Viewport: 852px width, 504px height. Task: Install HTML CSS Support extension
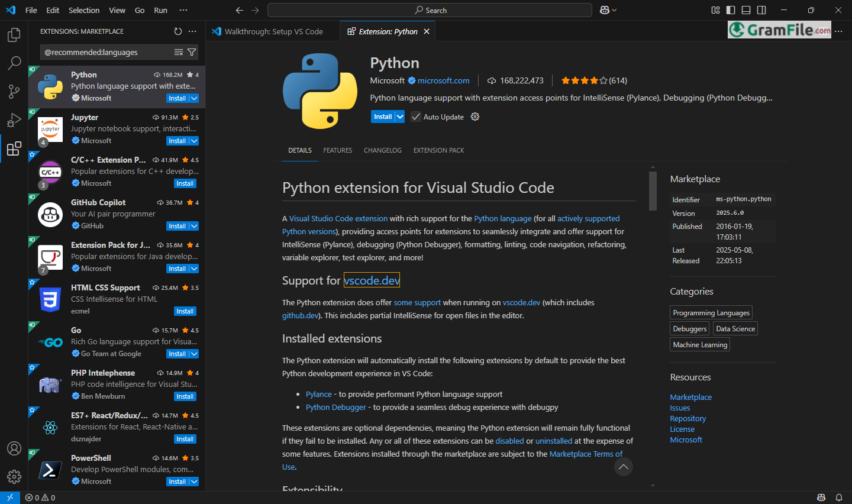click(185, 311)
